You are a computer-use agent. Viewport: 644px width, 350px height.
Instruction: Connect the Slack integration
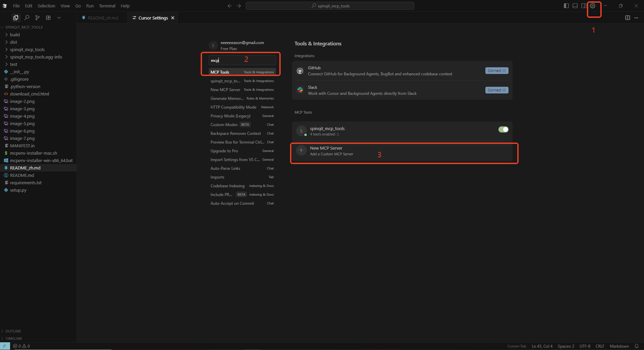496,90
